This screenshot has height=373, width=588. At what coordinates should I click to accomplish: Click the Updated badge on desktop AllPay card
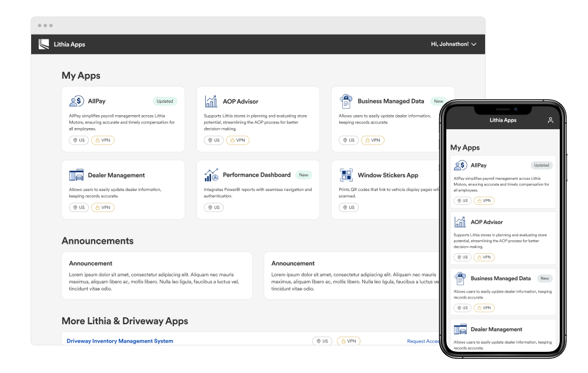click(165, 101)
